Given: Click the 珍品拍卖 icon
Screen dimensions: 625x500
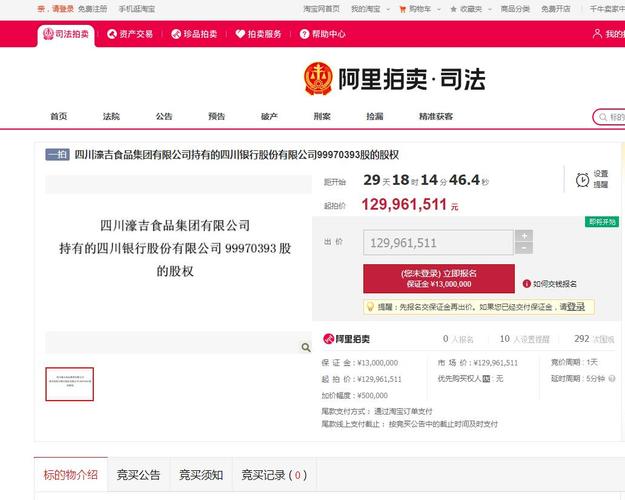Looking at the screenshot, I should click(176, 34).
